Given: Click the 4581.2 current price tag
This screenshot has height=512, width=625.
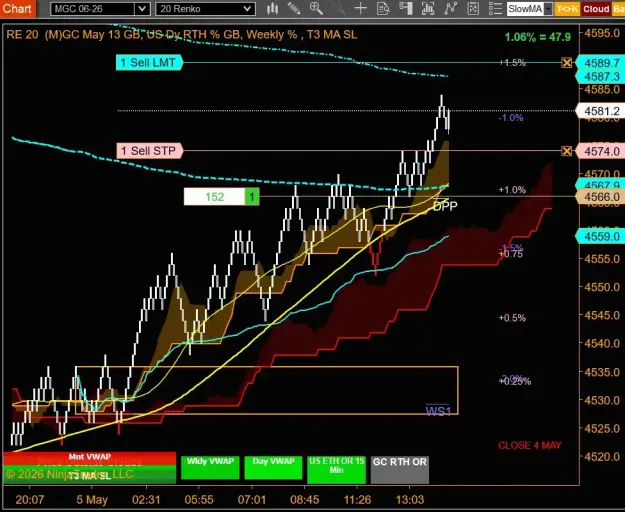Looking at the screenshot, I should (x=601, y=111).
